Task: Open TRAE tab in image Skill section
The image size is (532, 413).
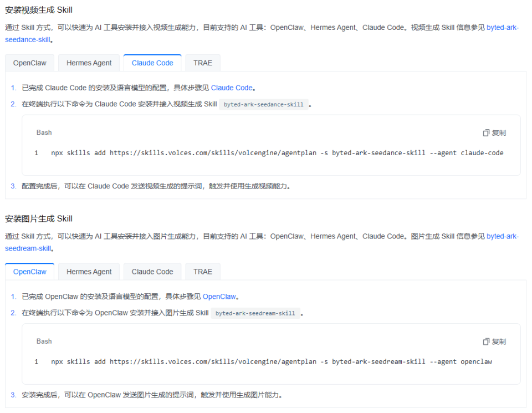Action: coord(203,272)
